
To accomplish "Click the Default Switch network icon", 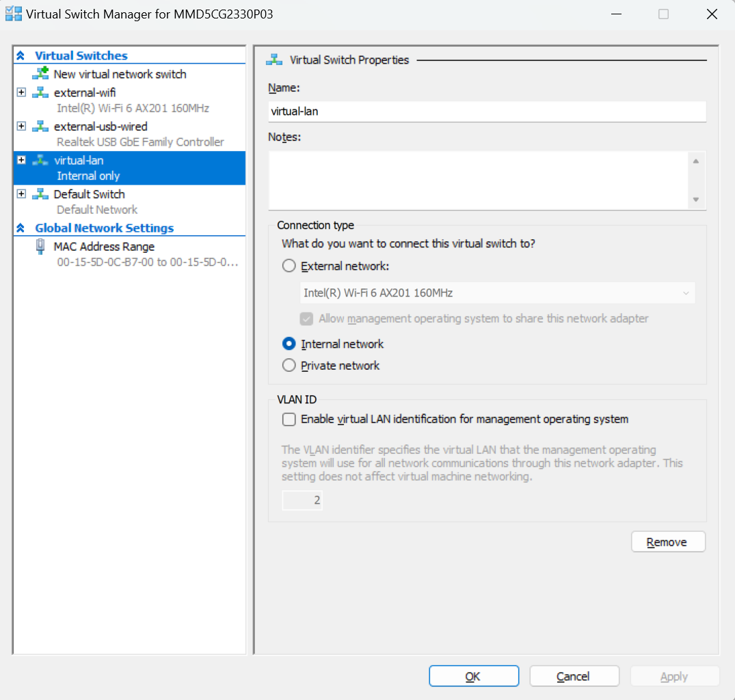I will [x=40, y=194].
